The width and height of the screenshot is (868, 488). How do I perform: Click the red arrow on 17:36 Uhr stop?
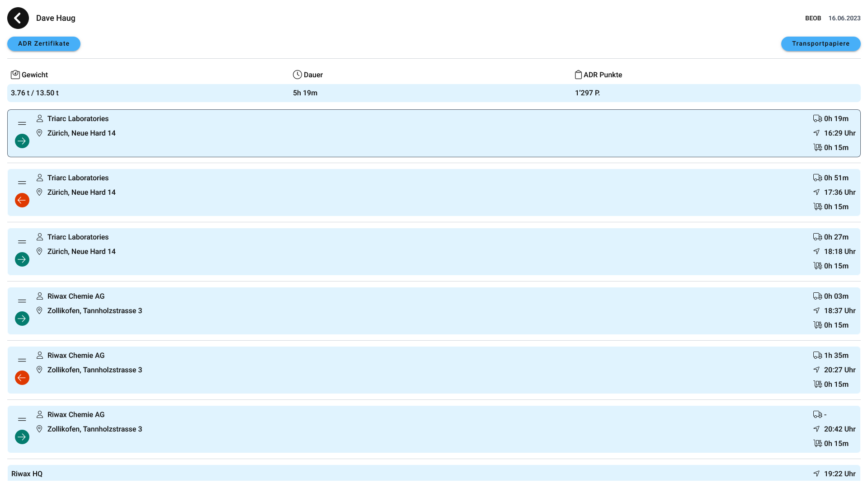pyautogui.click(x=22, y=200)
